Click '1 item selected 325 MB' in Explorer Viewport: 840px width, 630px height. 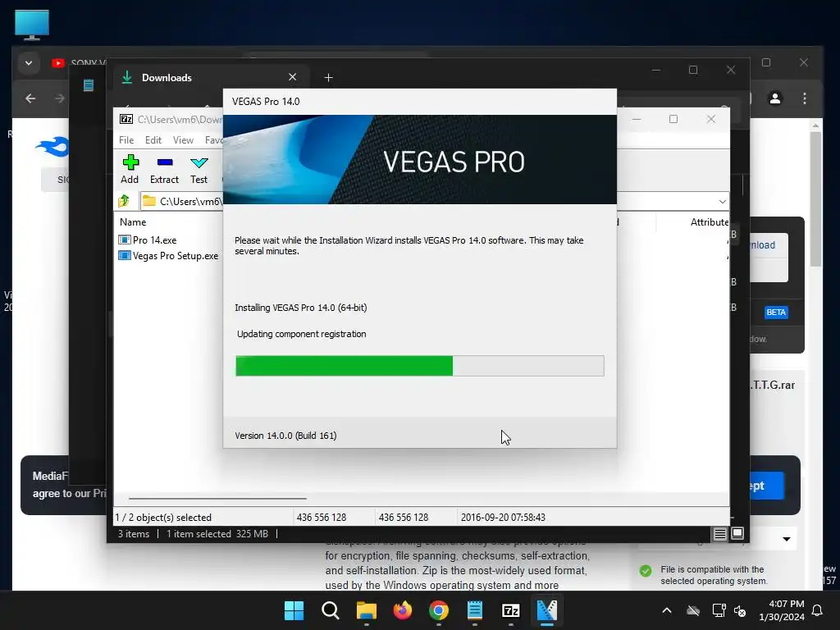pyautogui.click(x=217, y=534)
